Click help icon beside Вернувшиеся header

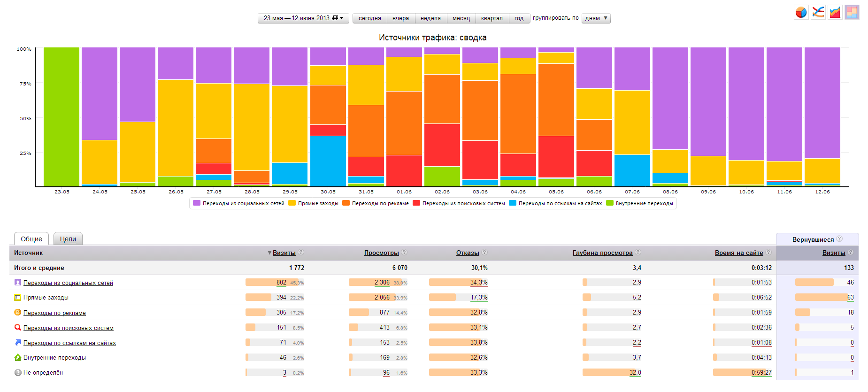[x=839, y=239]
